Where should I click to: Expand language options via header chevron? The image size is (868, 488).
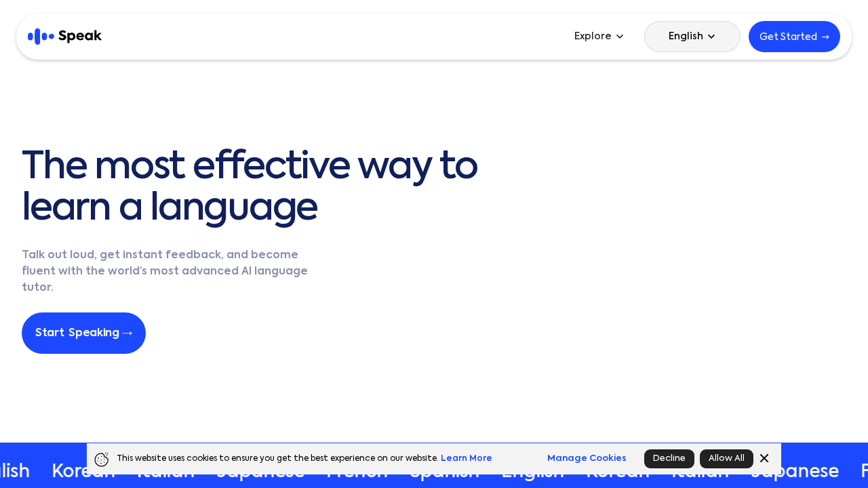(x=712, y=37)
